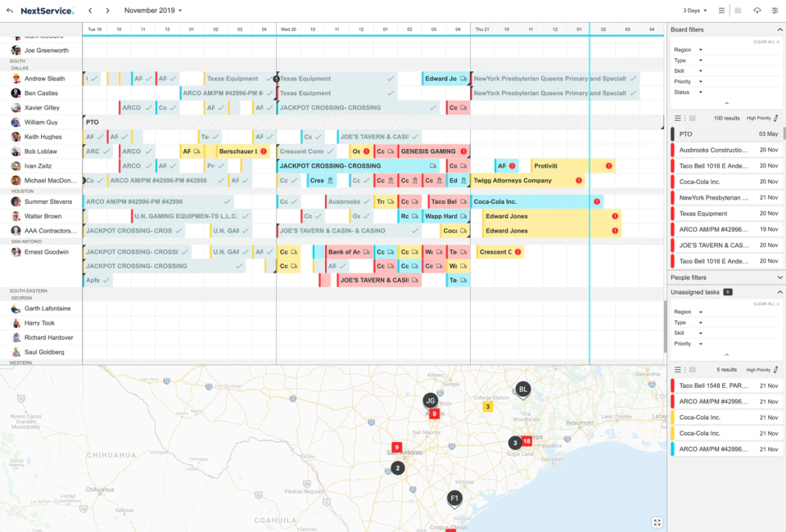786x532 pixels.
Task: Click the BL map marker
Action: point(523,390)
